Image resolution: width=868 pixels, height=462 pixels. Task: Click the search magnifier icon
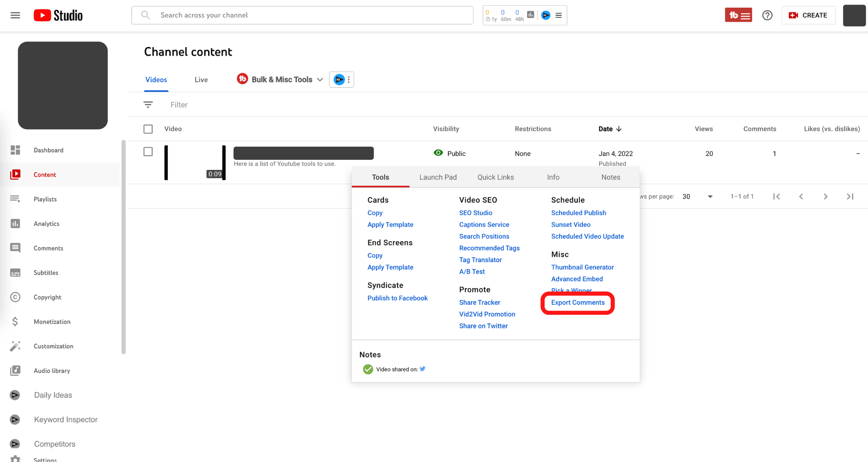(x=145, y=15)
